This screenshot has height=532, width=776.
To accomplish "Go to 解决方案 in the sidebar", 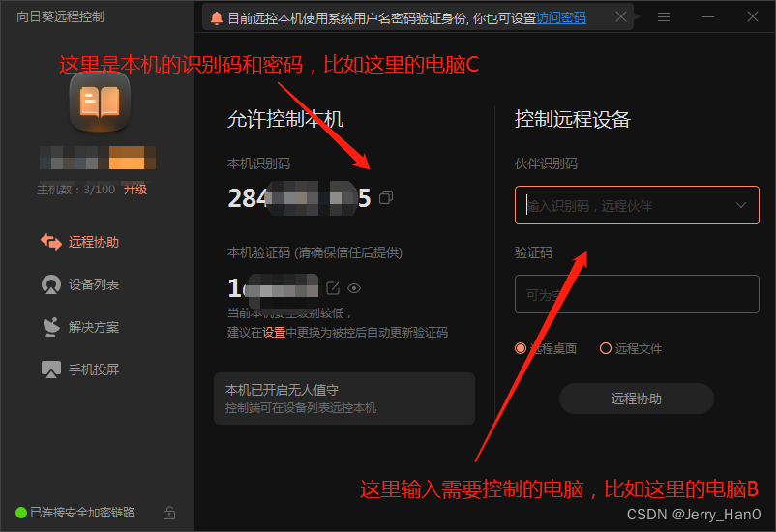I will (80, 327).
